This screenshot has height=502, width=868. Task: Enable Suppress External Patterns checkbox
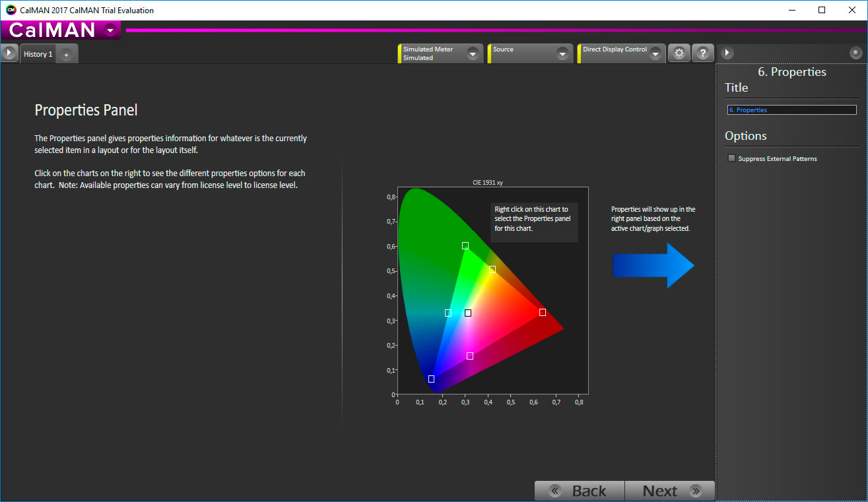(x=731, y=158)
